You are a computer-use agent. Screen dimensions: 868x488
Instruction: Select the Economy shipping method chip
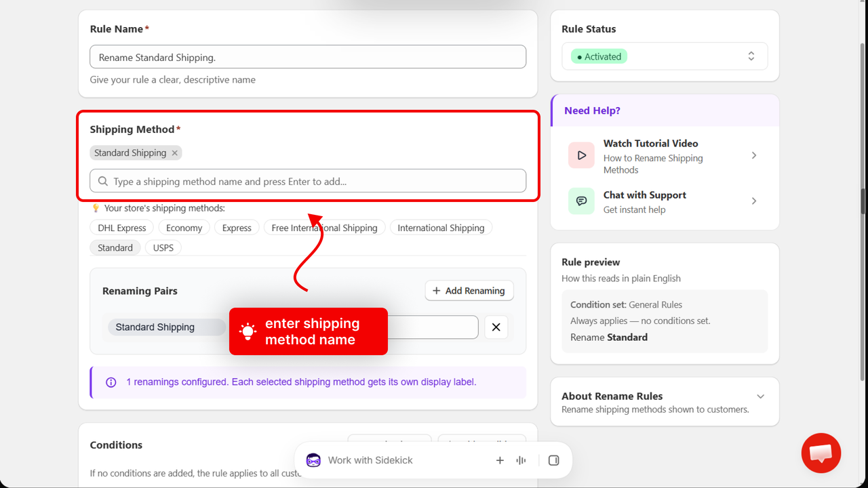coord(184,228)
